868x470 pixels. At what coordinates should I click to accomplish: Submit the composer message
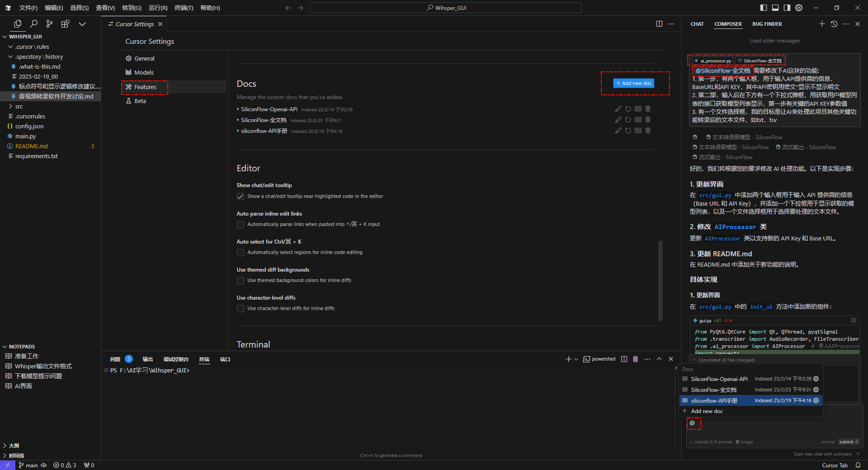pos(849,442)
